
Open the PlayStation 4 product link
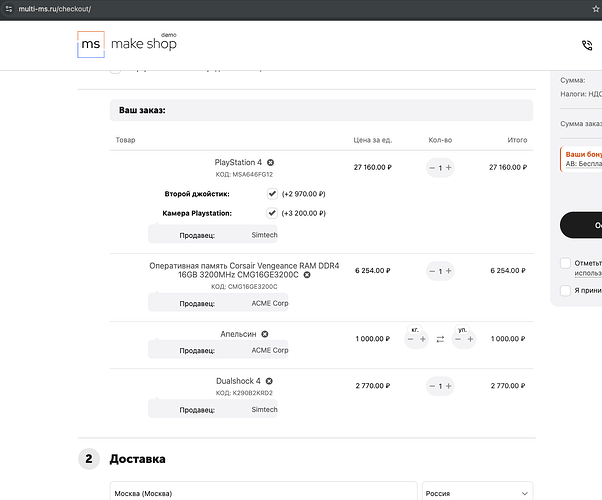pyautogui.click(x=238, y=162)
